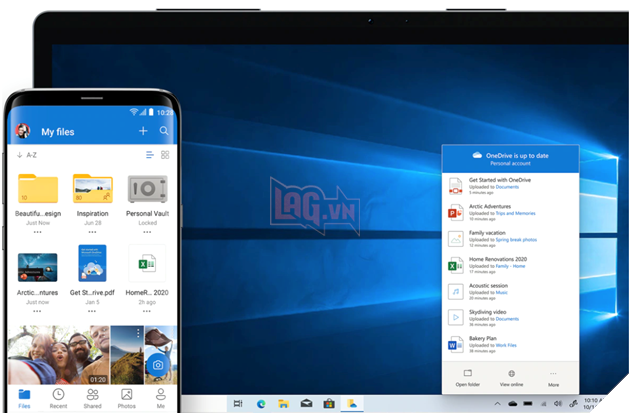
Task: Open the mountain landscape photo
Action: pos(127,355)
